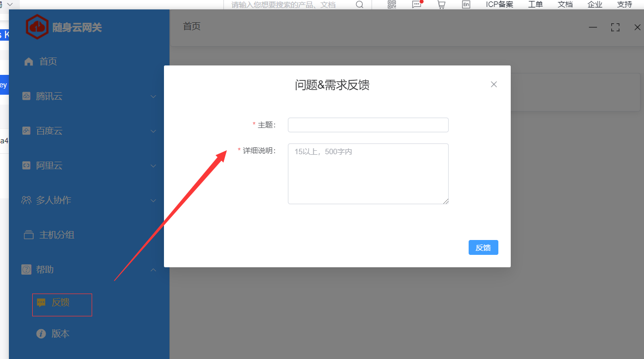Expand the 阿里云 menu chevron
Viewport: 644px width, 359px height.
click(x=153, y=166)
